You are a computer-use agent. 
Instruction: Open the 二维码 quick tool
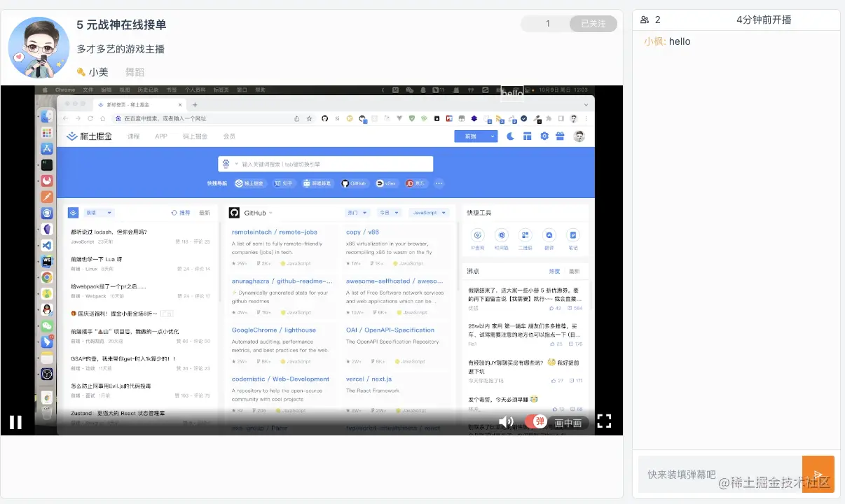click(x=525, y=239)
